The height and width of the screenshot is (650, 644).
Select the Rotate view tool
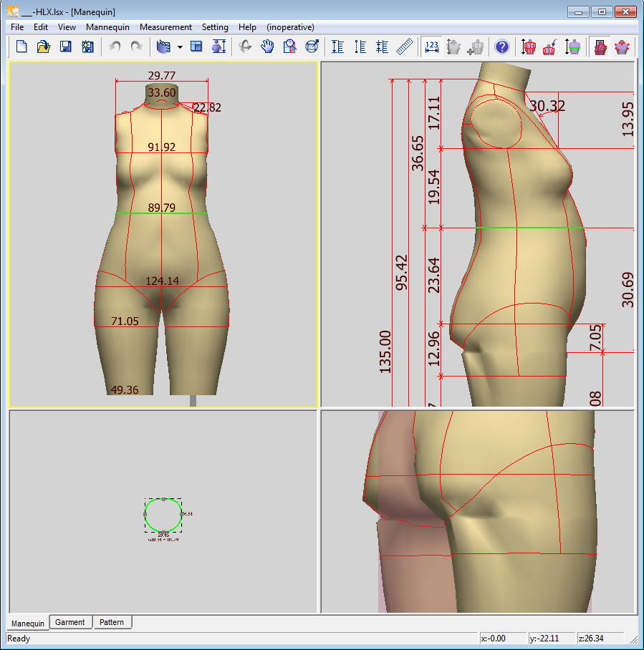click(245, 47)
